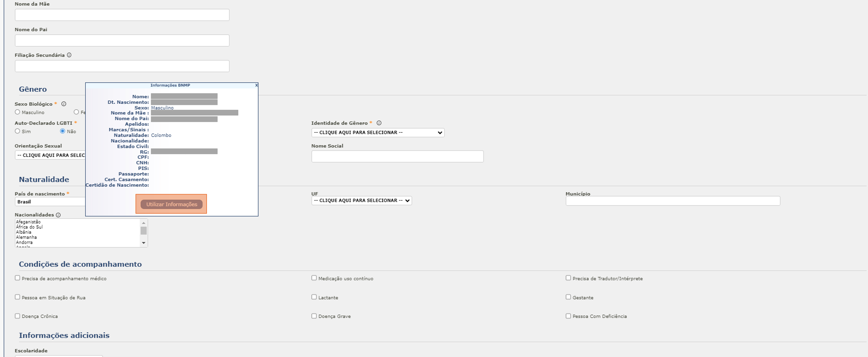Select Alemanha in Nacionalidades list
Screen dimensions: 868x357
coord(78,237)
